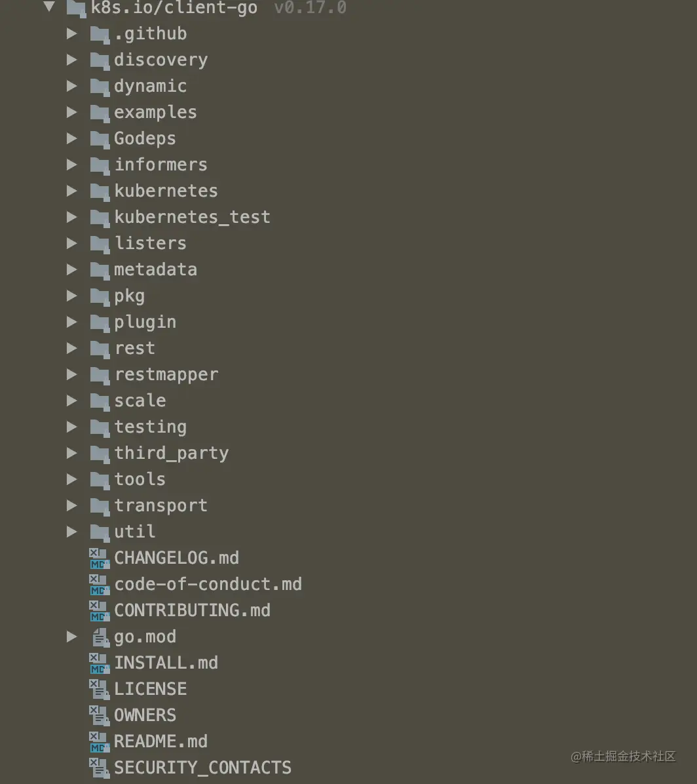Click the markdown icon beside CHANGELOG.md
The image size is (697, 784).
98,557
